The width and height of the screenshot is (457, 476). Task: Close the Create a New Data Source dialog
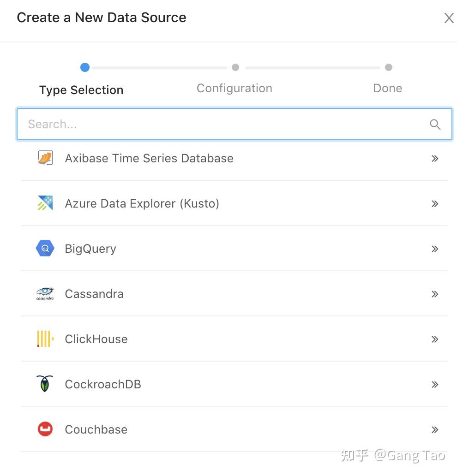[x=449, y=18]
